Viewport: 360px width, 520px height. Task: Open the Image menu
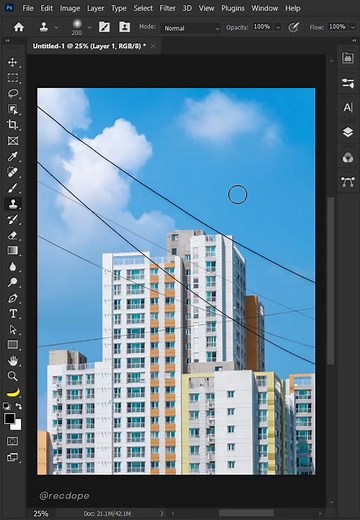[x=70, y=8]
